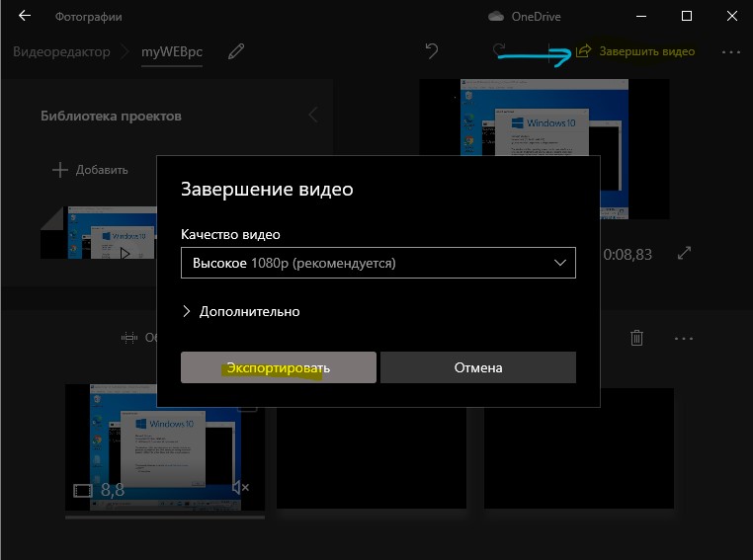This screenshot has width=753, height=560.
Task: Click the trim icon in storyboard toolbar
Action: [x=129, y=338]
